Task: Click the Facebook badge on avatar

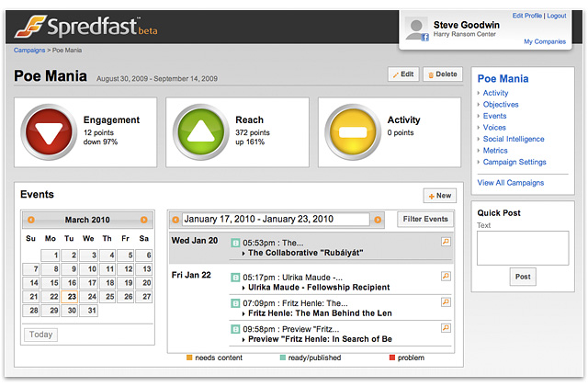Action: point(424,37)
